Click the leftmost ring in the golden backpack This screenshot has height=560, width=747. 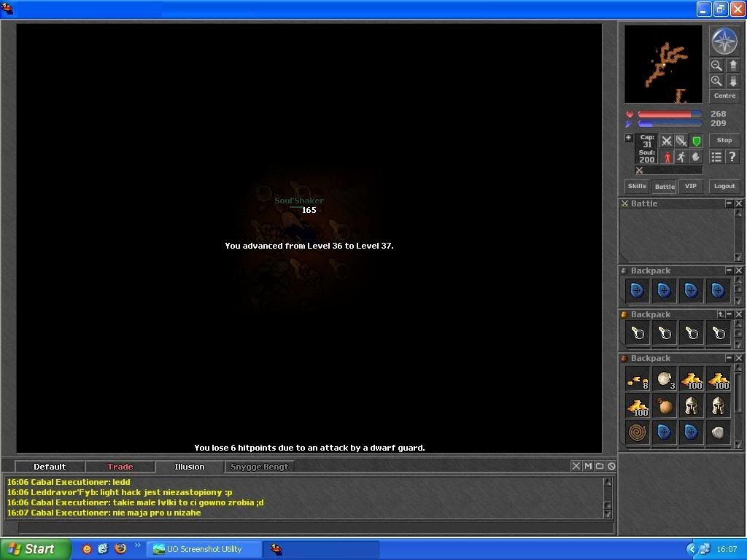coord(638,334)
